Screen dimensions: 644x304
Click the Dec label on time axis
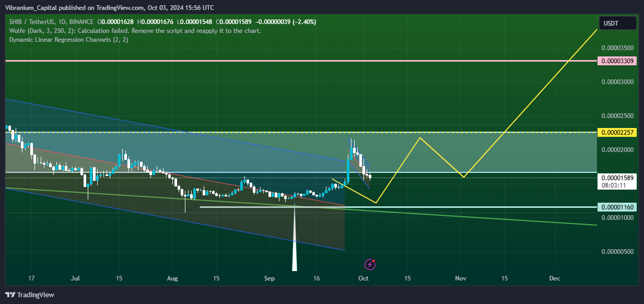[x=555, y=278]
